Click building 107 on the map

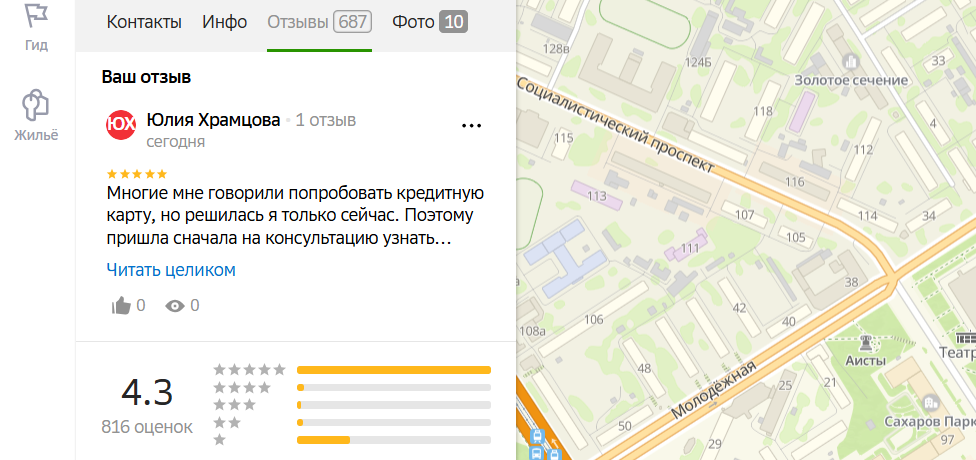tap(744, 215)
